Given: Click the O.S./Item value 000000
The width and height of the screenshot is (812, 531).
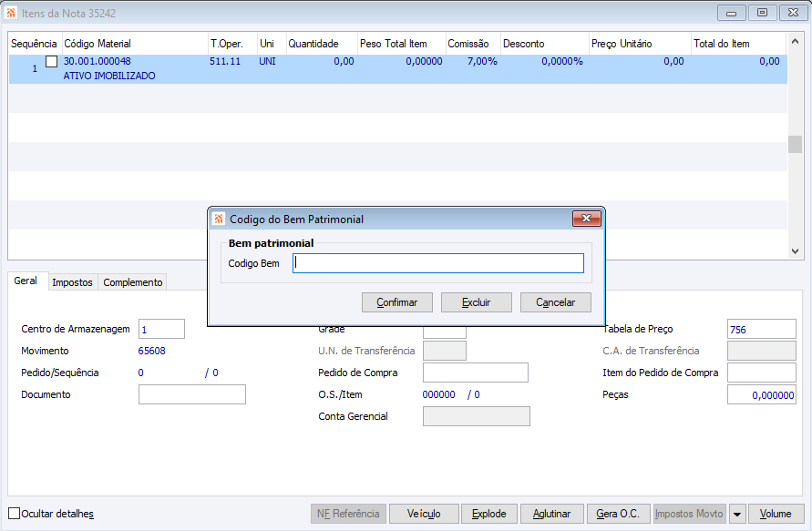Looking at the screenshot, I should (438, 394).
